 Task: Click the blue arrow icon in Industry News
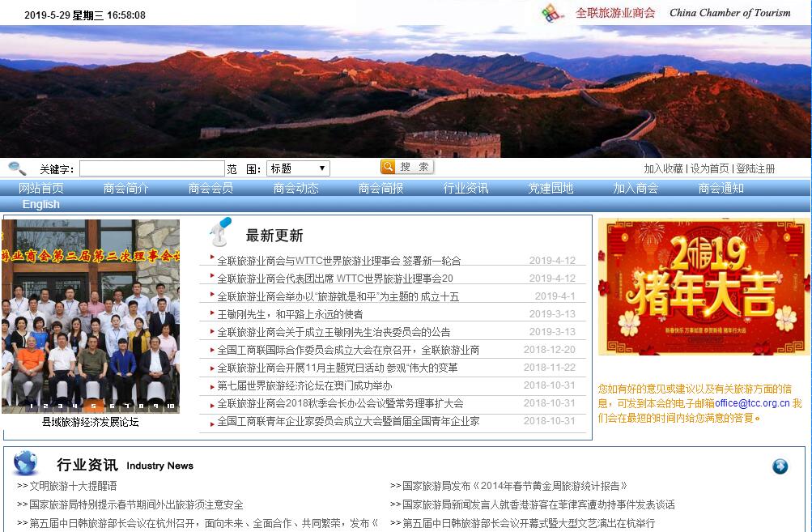click(780, 466)
